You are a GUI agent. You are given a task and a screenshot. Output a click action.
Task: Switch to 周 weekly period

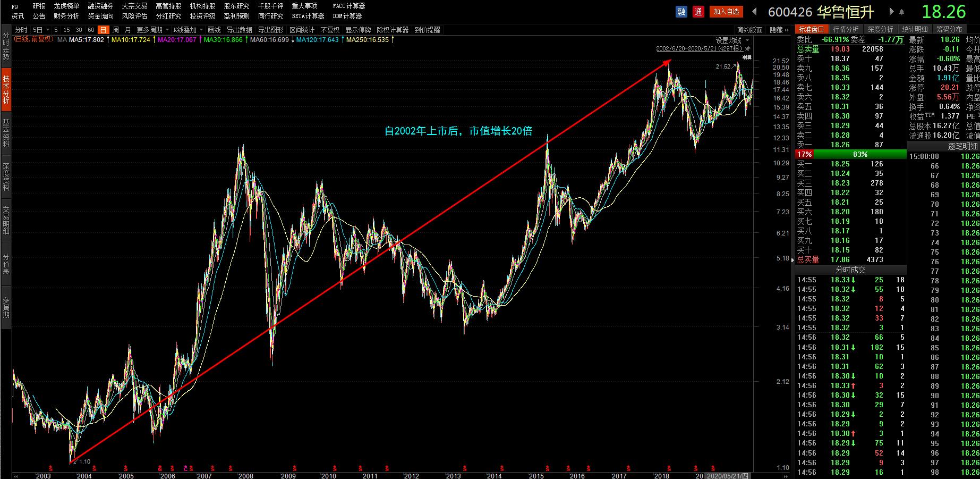(116, 30)
